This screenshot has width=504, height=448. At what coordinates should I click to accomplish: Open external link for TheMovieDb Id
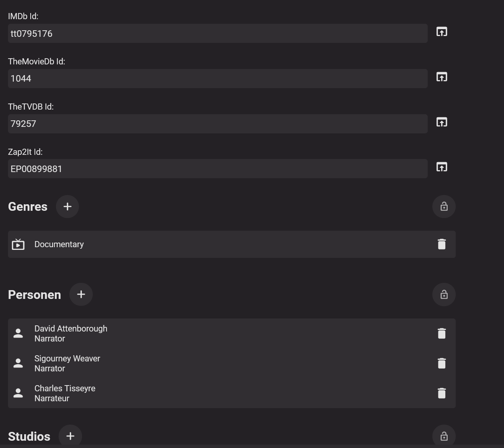(x=442, y=77)
